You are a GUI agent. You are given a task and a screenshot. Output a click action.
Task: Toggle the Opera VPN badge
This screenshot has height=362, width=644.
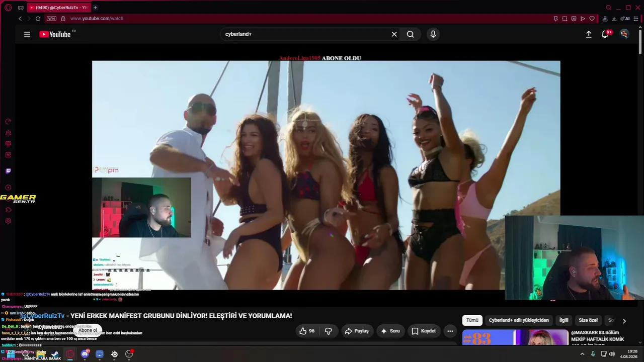pos(51,19)
